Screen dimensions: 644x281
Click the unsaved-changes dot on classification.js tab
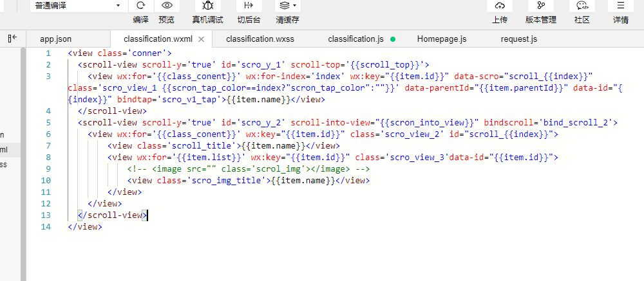[393, 39]
